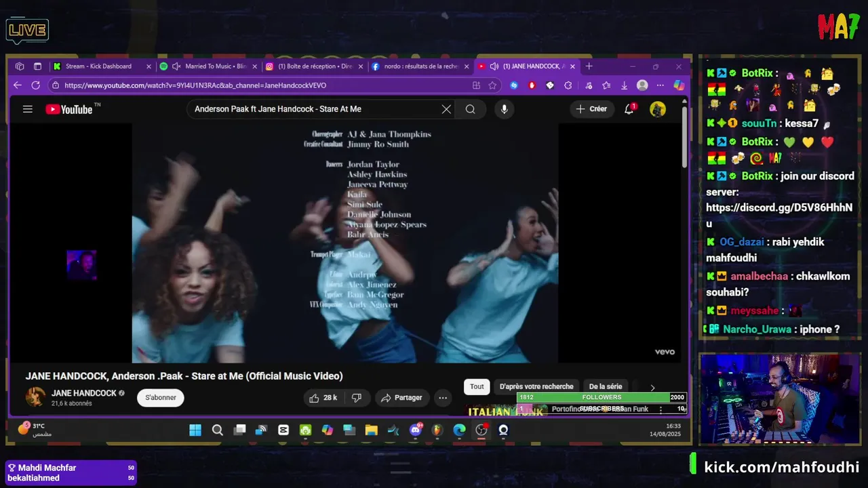Click the S'abonner button

(x=161, y=398)
